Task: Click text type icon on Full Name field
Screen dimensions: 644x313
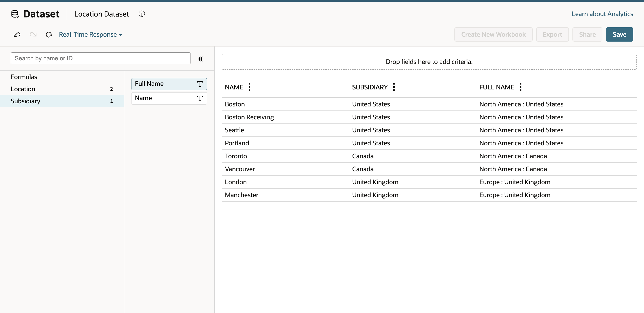Action: pos(200,84)
